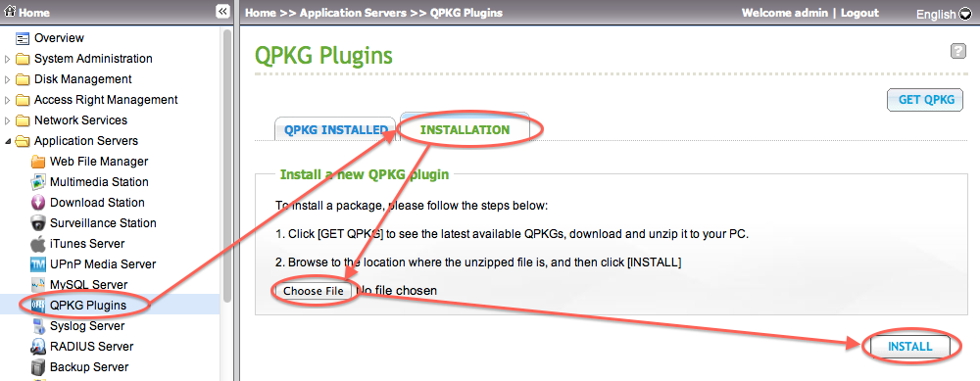Click the Choose File button
The height and width of the screenshot is (381, 980).
click(x=314, y=291)
